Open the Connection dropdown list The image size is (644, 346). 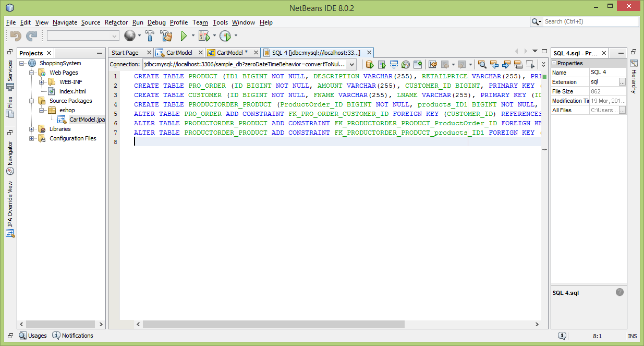[x=351, y=64]
